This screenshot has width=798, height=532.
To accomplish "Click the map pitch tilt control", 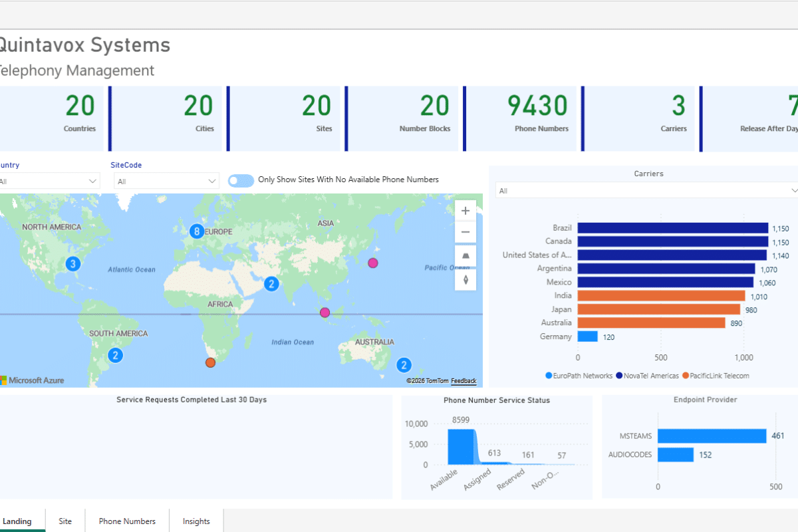I will (x=465, y=256).
